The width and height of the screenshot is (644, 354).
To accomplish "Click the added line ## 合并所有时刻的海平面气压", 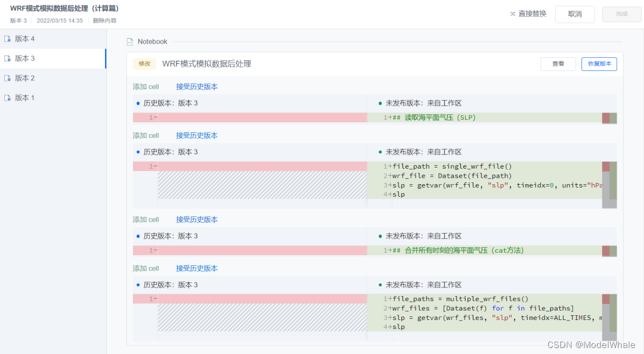I will [458, 250].
